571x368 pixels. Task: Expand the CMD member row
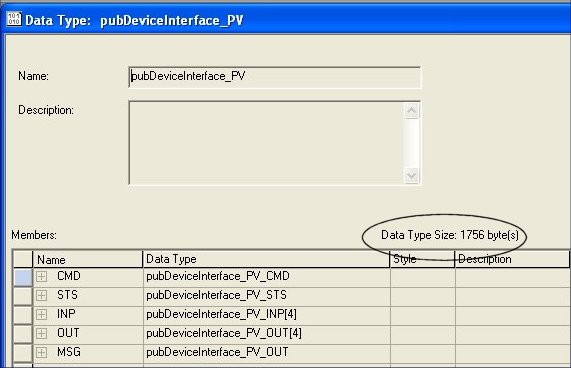click(x=42, y=276)
